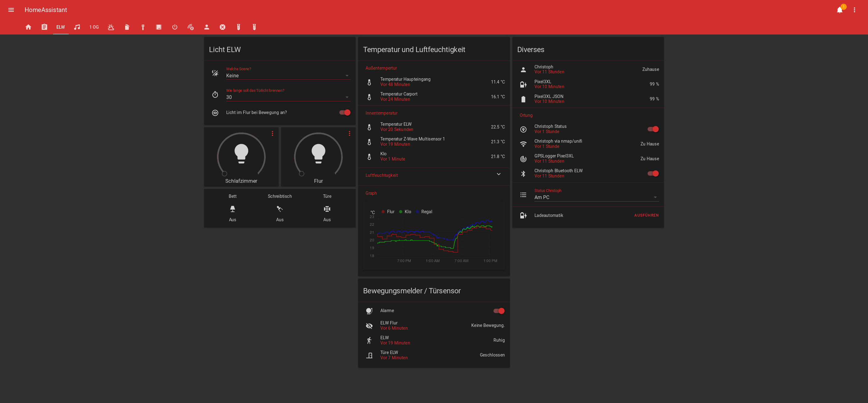This screenshot has height=403, width=868.
Task: Open the clipboard tab next to home
Action: (44, 27)
